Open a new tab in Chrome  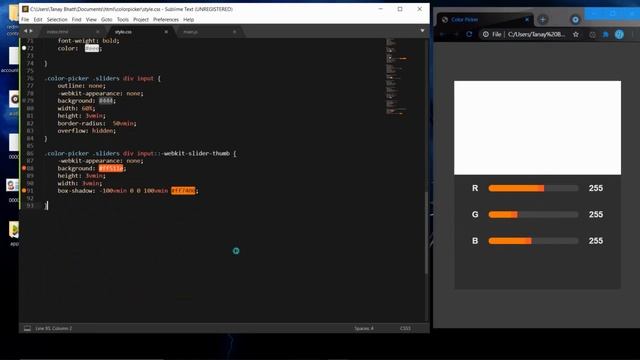pos(542,20)
